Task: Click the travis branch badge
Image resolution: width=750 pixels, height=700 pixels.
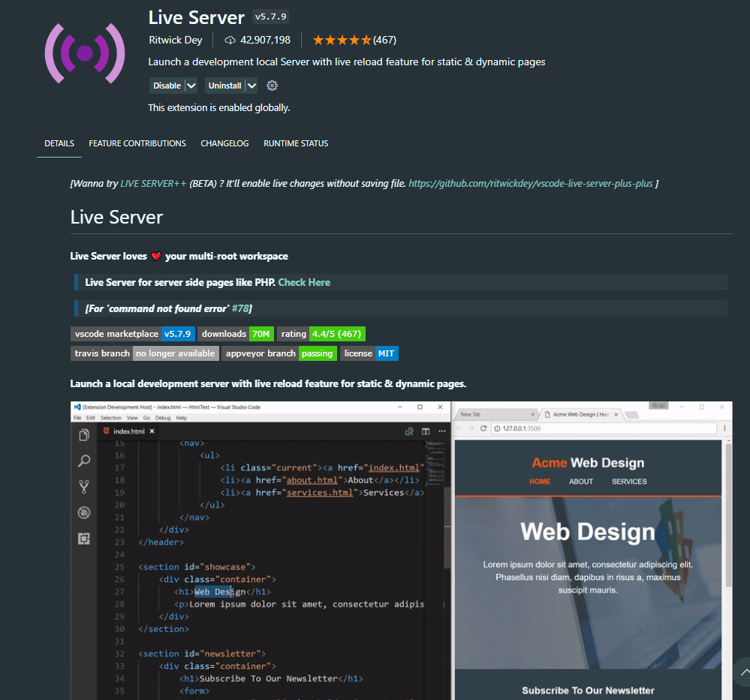Action: click(x=145, y=353)
